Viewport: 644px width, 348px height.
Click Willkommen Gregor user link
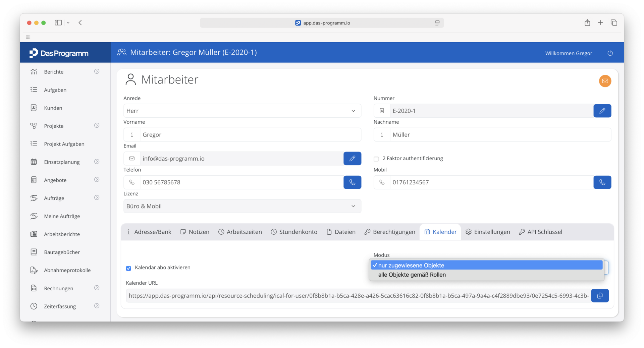(569, 53)
